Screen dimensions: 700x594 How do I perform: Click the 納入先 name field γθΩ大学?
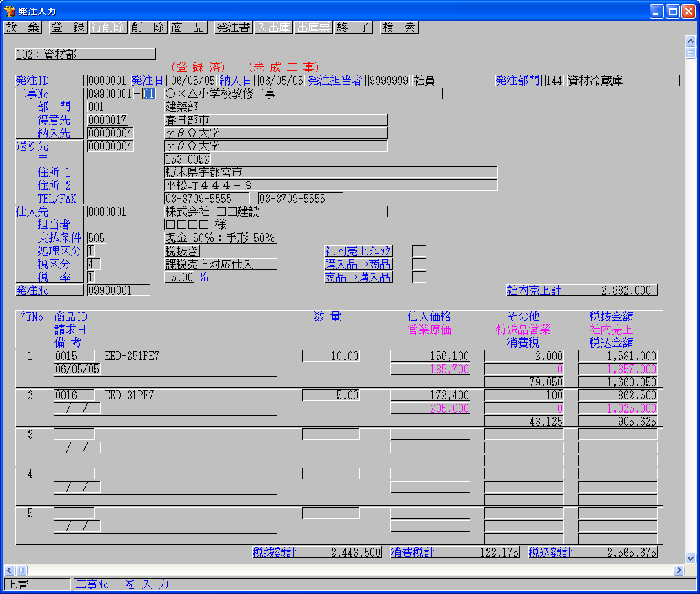click(x=275, y=133)
